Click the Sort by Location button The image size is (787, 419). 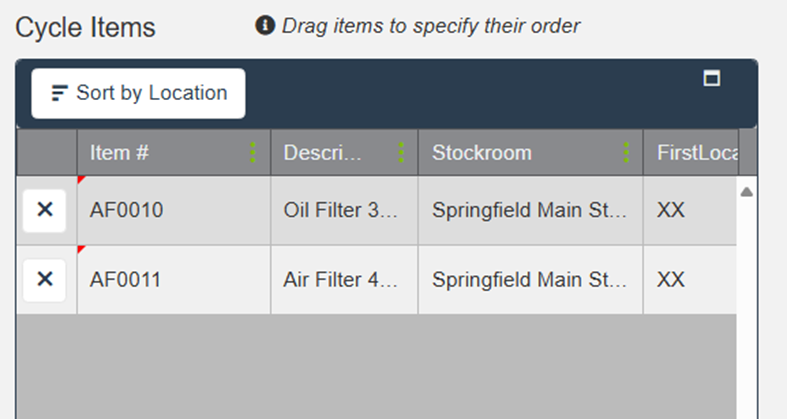click(x=138, y=93)
